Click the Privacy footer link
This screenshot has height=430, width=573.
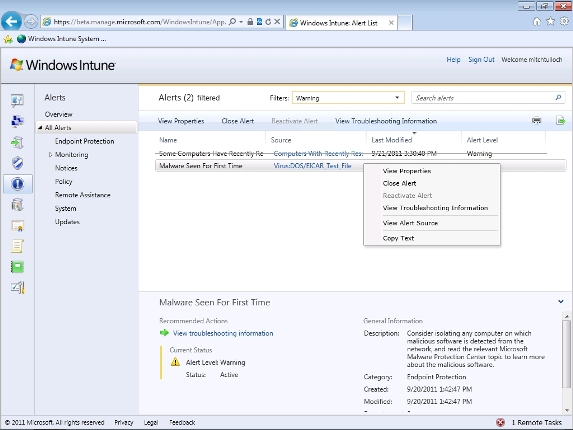coord(124,422)
